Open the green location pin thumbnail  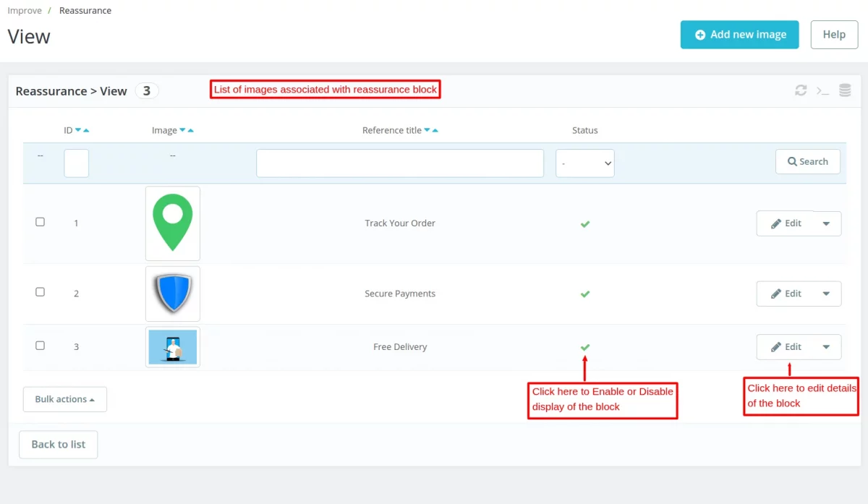coord(173,223)
